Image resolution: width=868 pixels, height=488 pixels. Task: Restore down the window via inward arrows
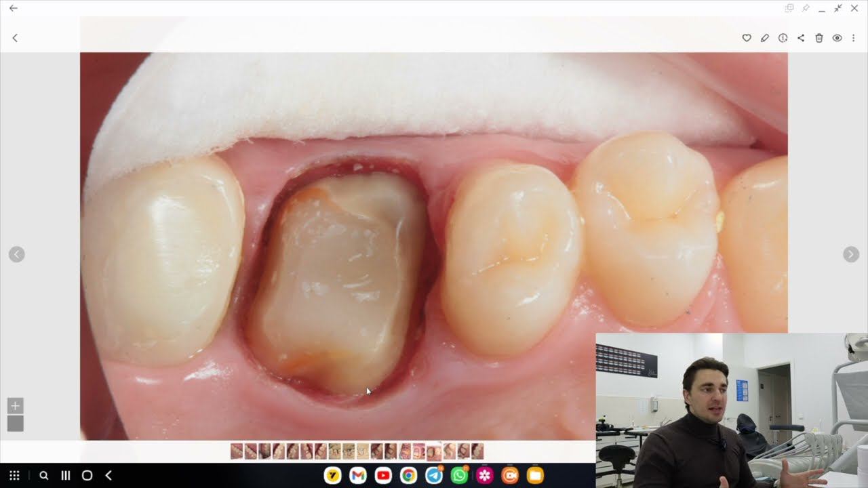838,8
